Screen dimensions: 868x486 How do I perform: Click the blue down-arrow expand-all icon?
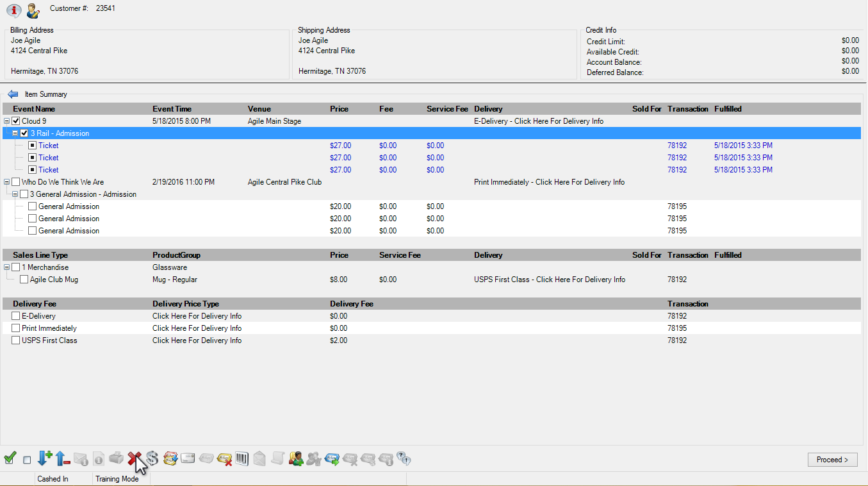(x=45, y=458)
